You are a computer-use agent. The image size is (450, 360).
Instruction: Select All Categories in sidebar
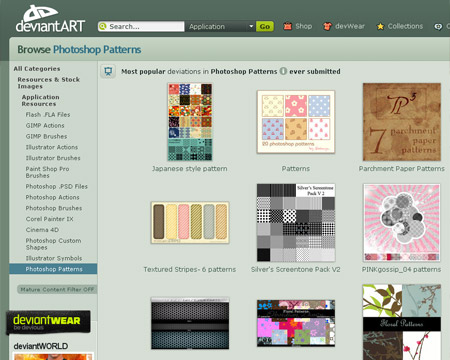point(37,68)
